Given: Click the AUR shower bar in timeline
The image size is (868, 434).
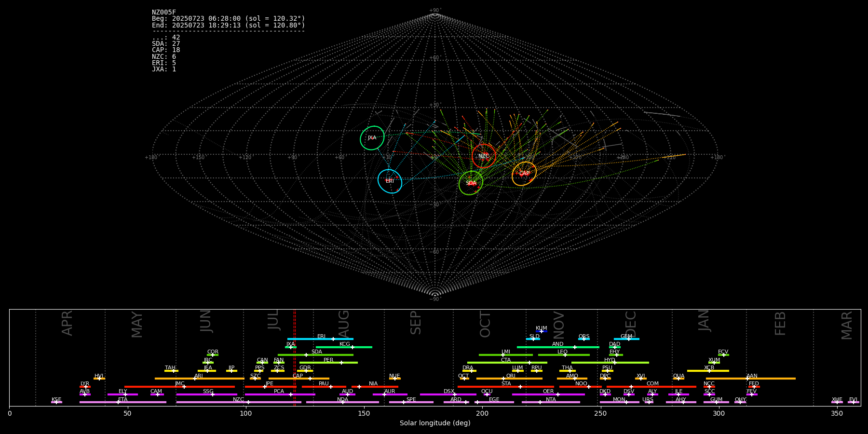Looking at the screenshot, I should [x=390, y=394].
